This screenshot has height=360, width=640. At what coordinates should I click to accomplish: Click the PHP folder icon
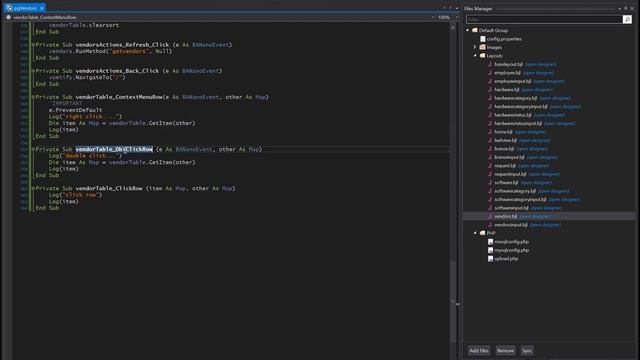click(x=482, y=233)
